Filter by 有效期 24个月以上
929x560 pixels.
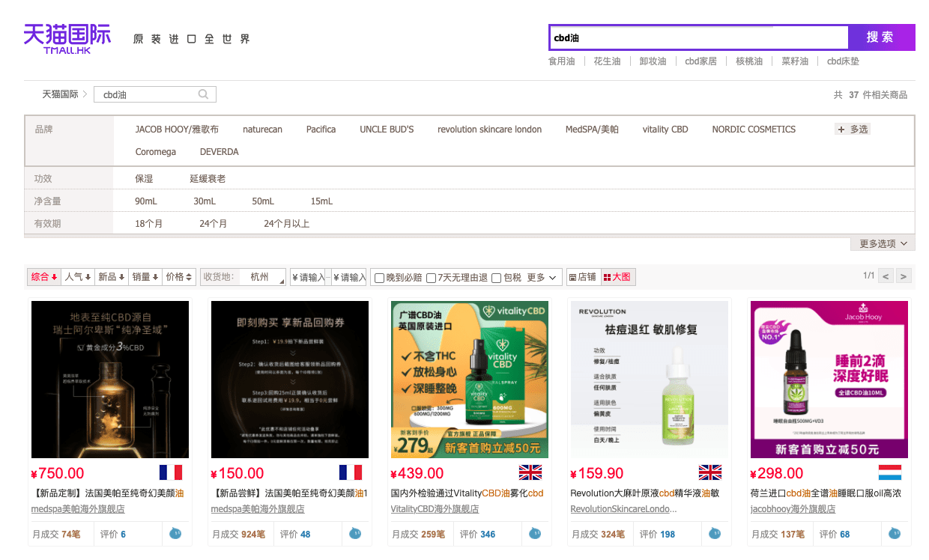point(286,224)
